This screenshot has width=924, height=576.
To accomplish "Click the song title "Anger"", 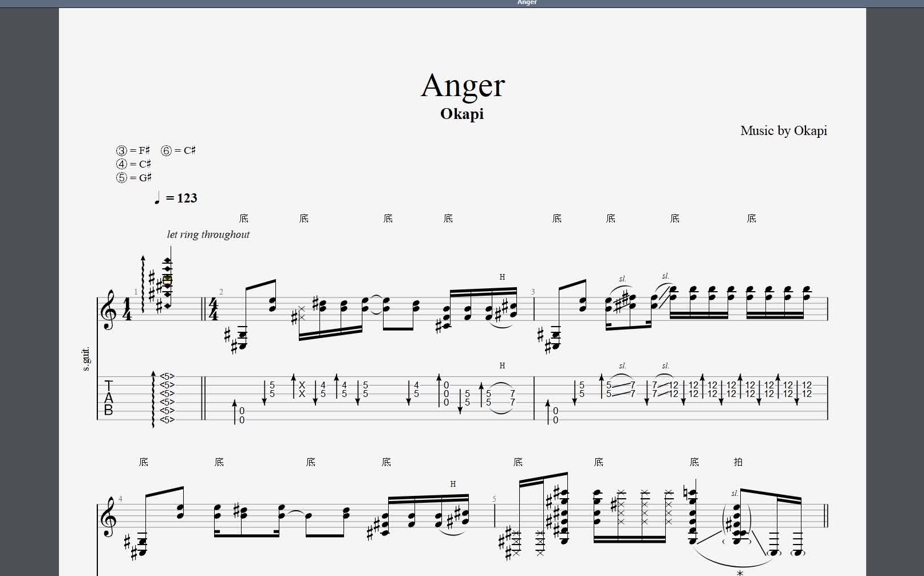I will pos(463,86).
